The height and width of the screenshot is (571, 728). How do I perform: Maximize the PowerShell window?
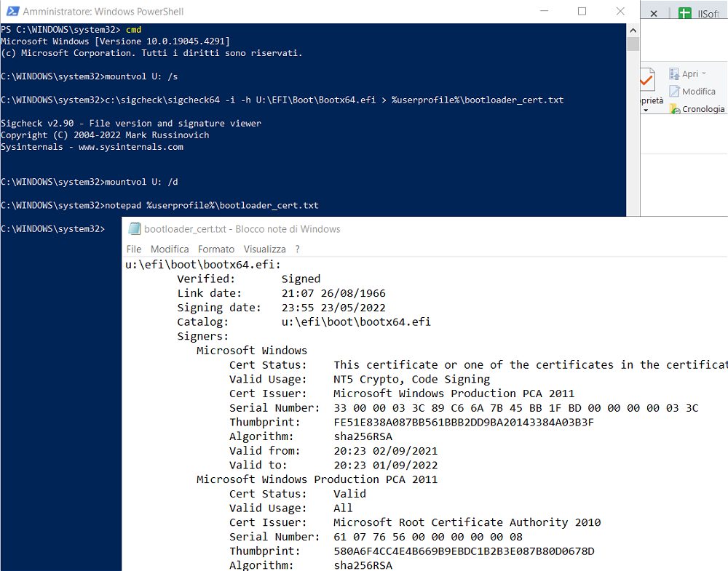point(582,12)
